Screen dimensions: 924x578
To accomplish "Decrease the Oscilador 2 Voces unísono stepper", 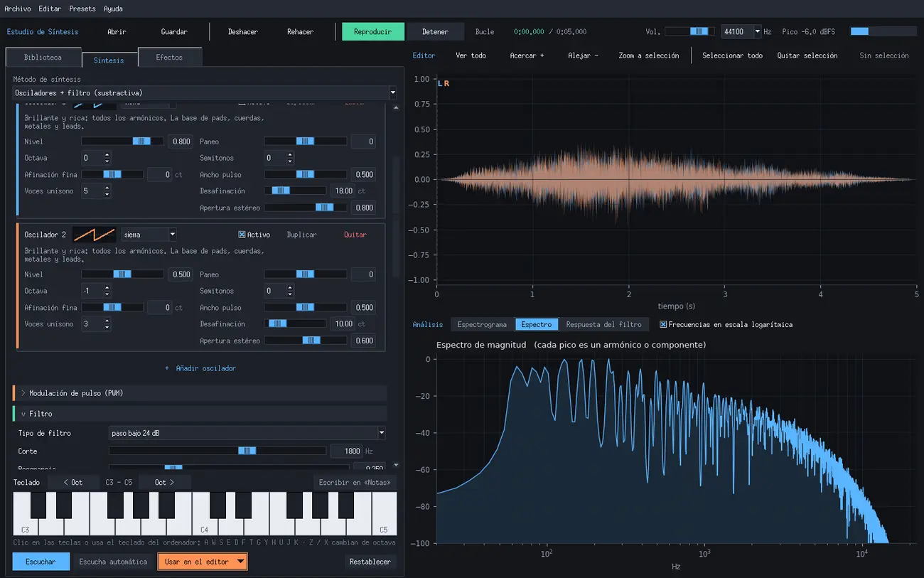I will pos(107,328).
